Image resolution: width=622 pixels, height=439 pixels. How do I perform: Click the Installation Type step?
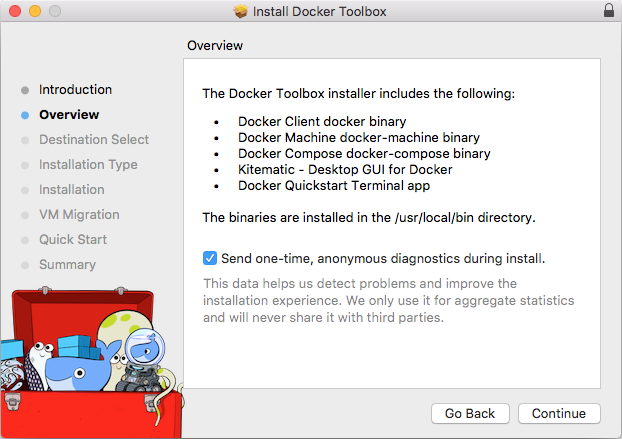tap(88, 164)
